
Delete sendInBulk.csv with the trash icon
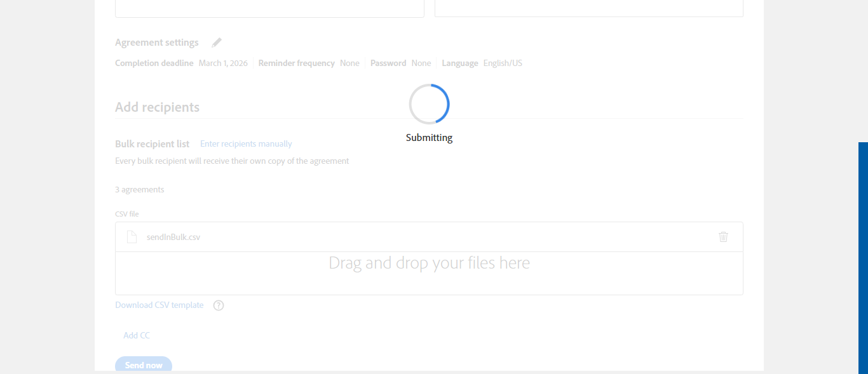point(723,237)
